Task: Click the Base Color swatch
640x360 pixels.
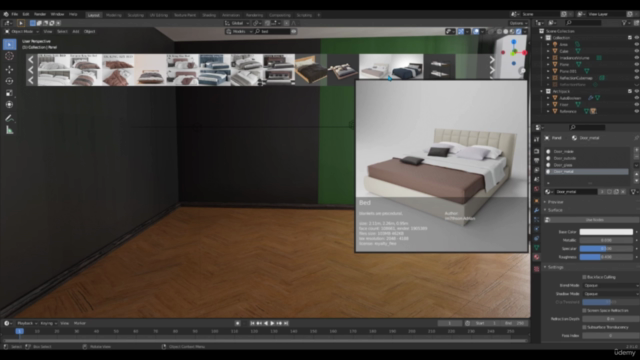Action: pos(606,232)
